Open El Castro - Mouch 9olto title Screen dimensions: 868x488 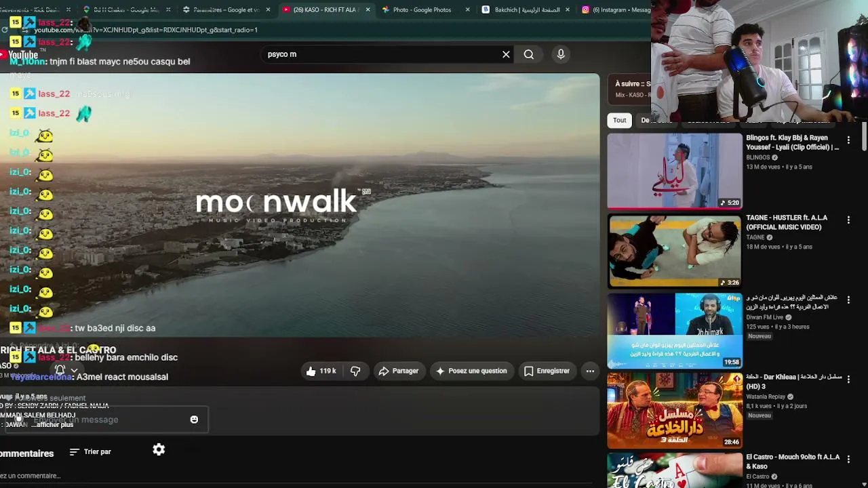(793, 462)
